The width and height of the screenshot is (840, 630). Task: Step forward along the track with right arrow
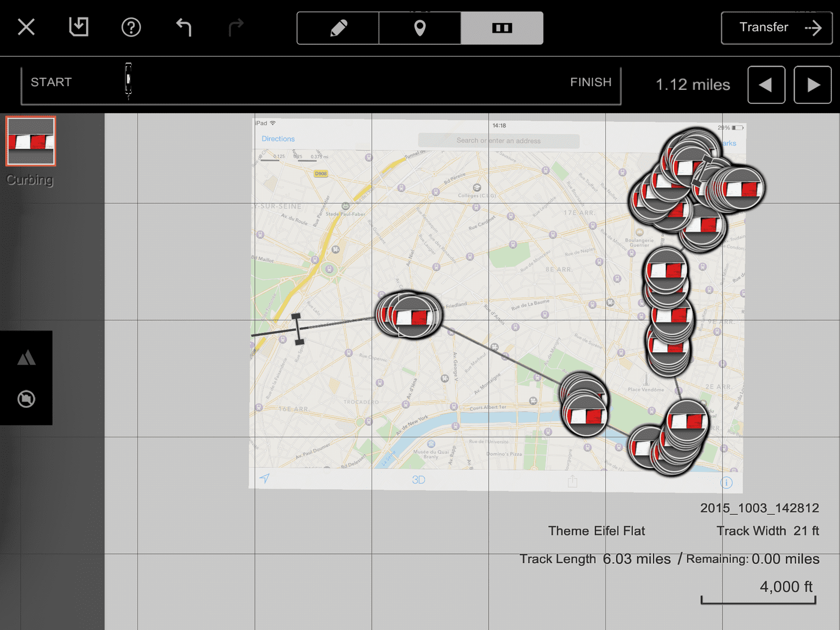pos(813,85)
